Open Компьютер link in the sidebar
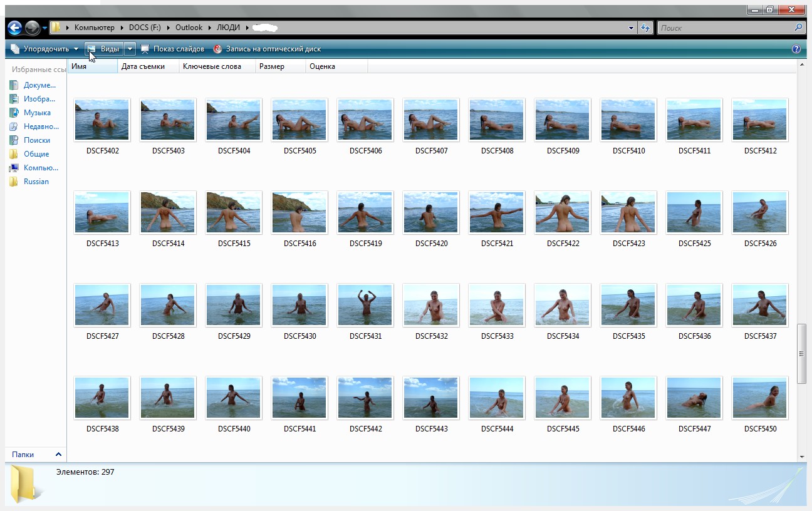Viewport: 812px width, 511px height. pyautogui.click(x=40, y=168)
